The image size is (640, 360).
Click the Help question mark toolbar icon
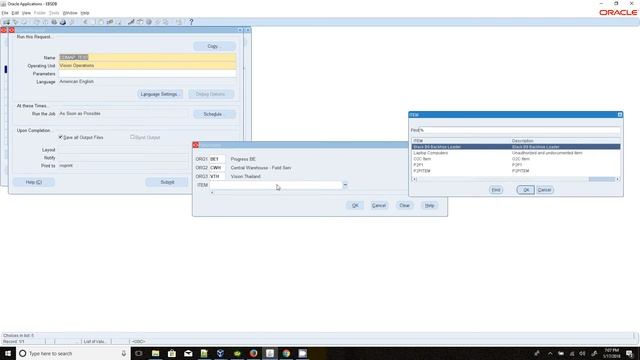pos(191,22)
